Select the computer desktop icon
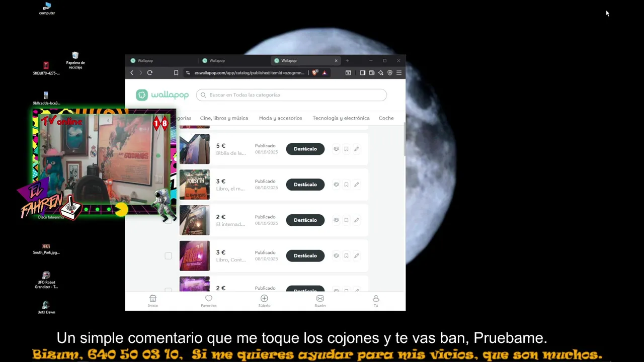644x362 pixels. (x=47, y=9)
